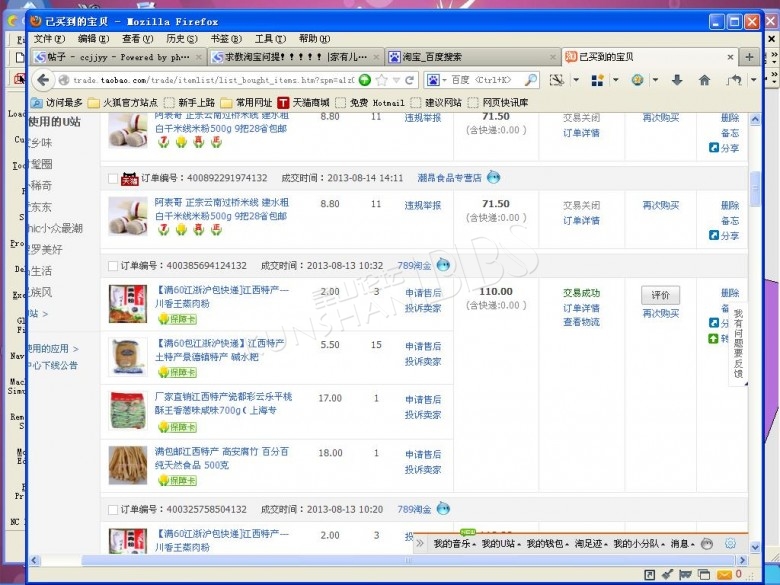The image size is (780, 585).
Task: Click the Wangwang face icon in bottom Taobao bar
Action: 706,544
